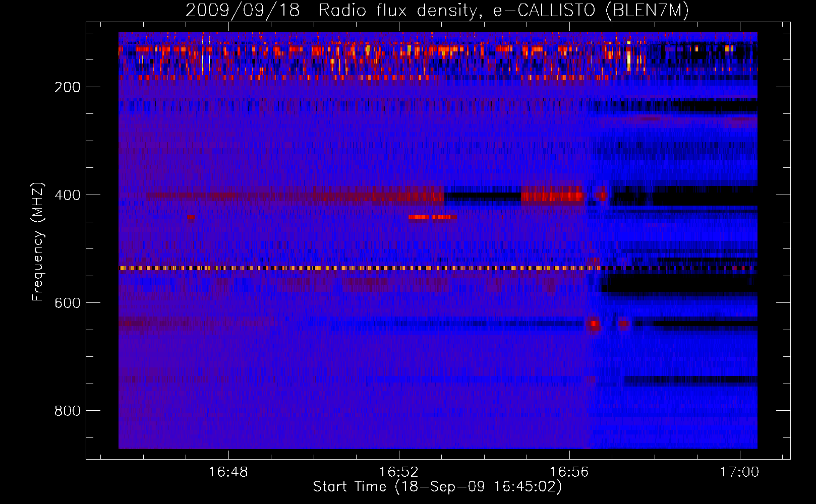Click the plot title '2009/09/18 Radio flux density'
The width and height of the screenshot is (816, 504).
331,10
